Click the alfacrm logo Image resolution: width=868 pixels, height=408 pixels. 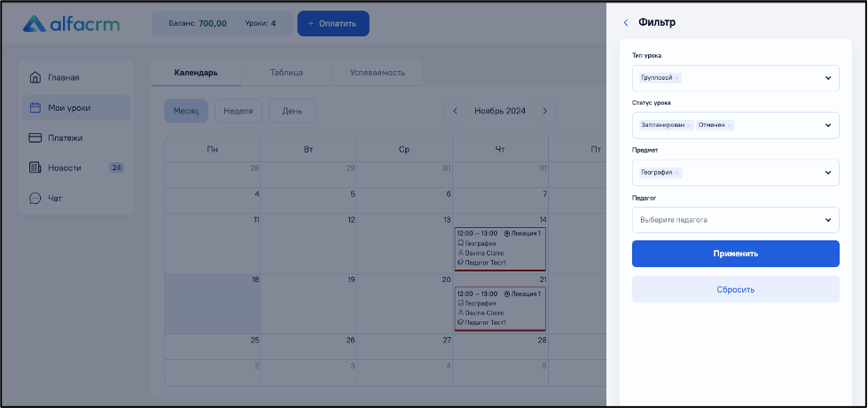71,23
